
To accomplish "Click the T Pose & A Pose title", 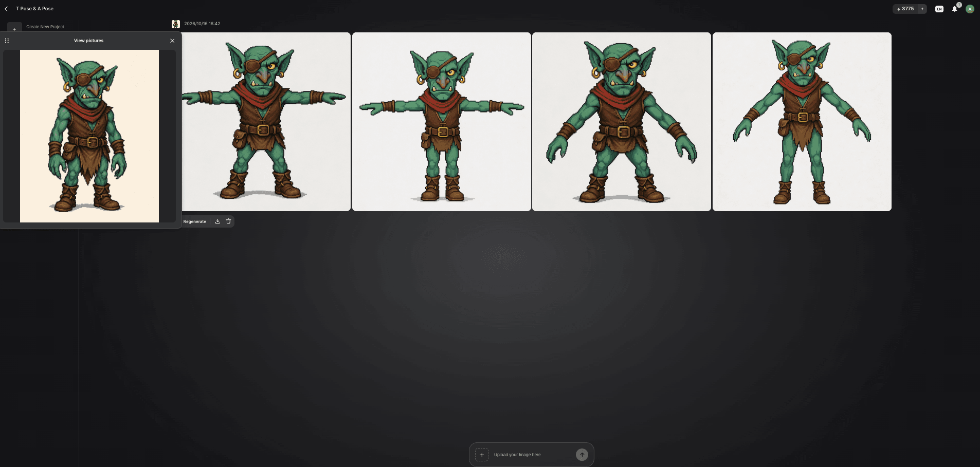I will [35, 9].
